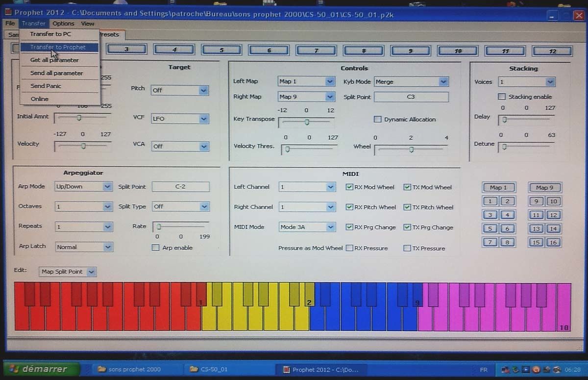This screenshot has width=588, height=380.
Task: Click the FR language indicator
Action: 484,370
